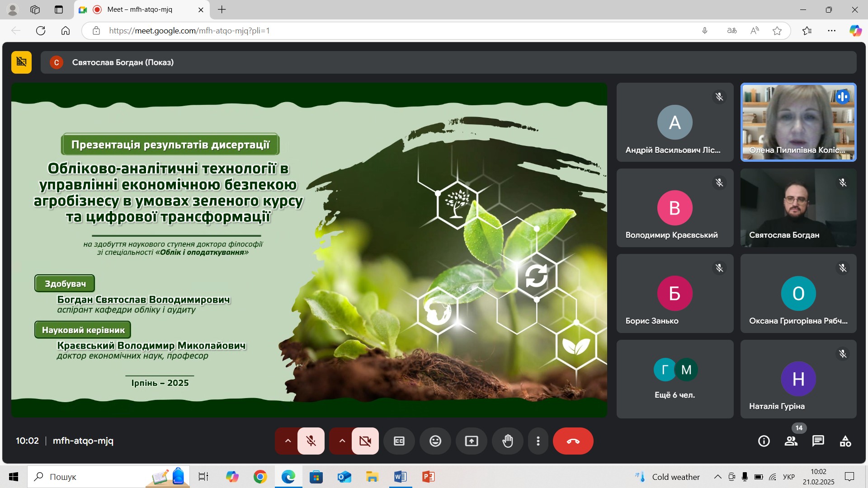This screenshot has width=868, height=488.
Task: Open a new browser tab
Action: (x=222, y=9)
